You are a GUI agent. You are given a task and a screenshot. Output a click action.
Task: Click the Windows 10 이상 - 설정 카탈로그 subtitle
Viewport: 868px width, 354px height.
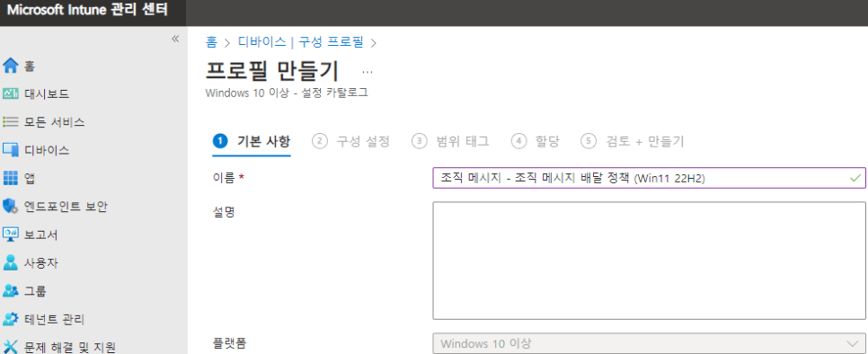(287, 93)
